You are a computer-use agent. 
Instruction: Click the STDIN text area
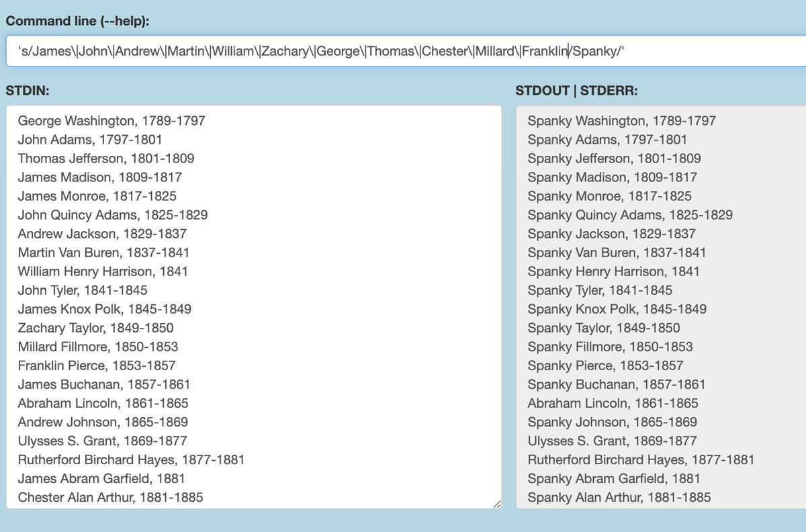[254, 307]
